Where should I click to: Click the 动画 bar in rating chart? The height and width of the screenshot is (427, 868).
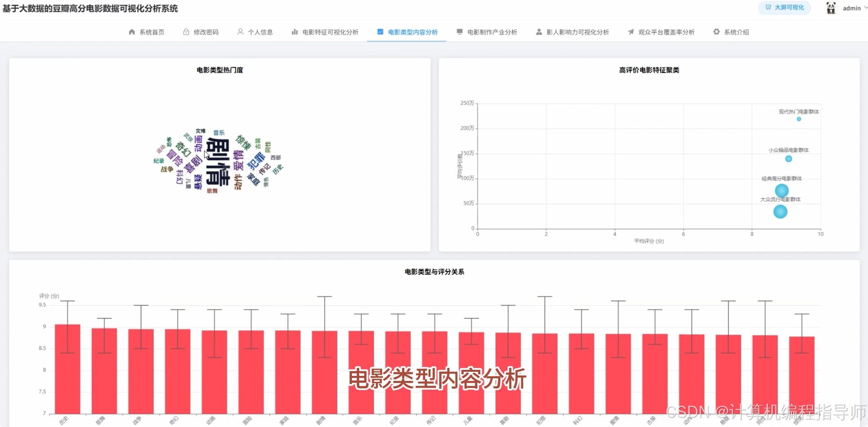coord(214,372)
